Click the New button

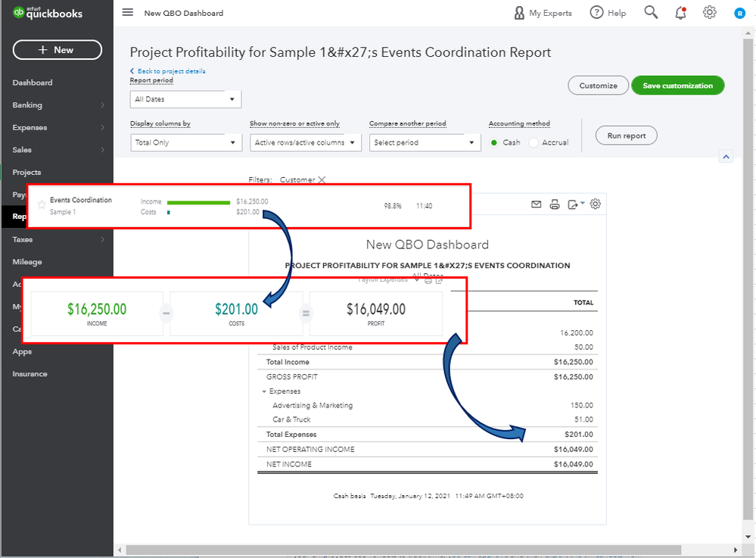tap(58, 50)
